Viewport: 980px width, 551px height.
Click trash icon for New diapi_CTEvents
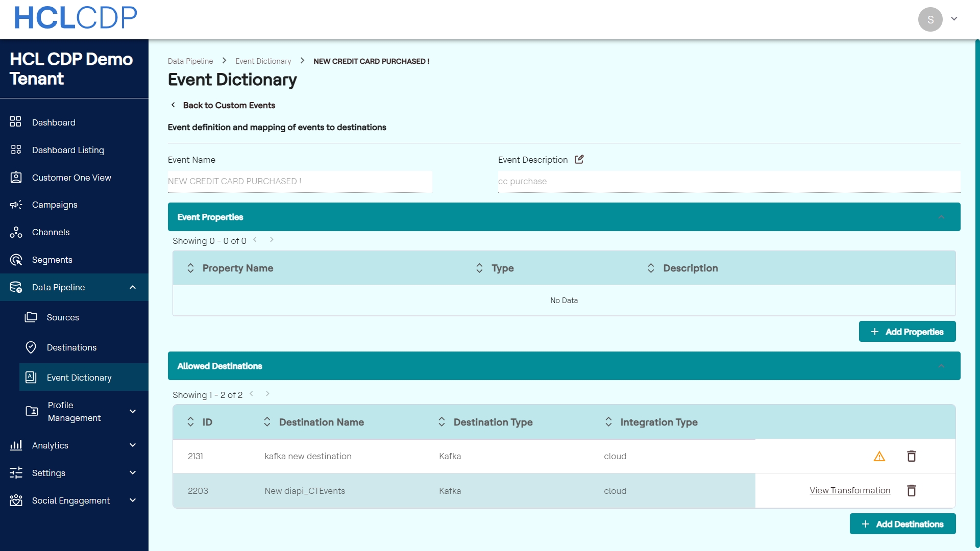[911, 491]
